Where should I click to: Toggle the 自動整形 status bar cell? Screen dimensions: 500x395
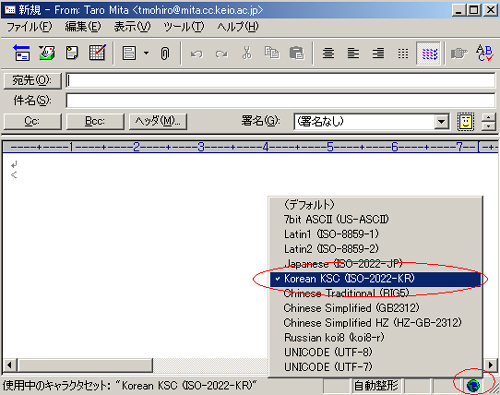click(x=376, y=386)
